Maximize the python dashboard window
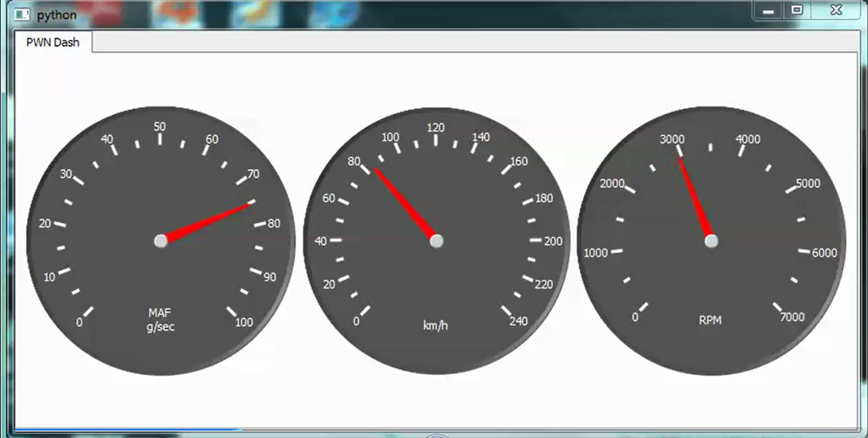 (x=797, y=10)
